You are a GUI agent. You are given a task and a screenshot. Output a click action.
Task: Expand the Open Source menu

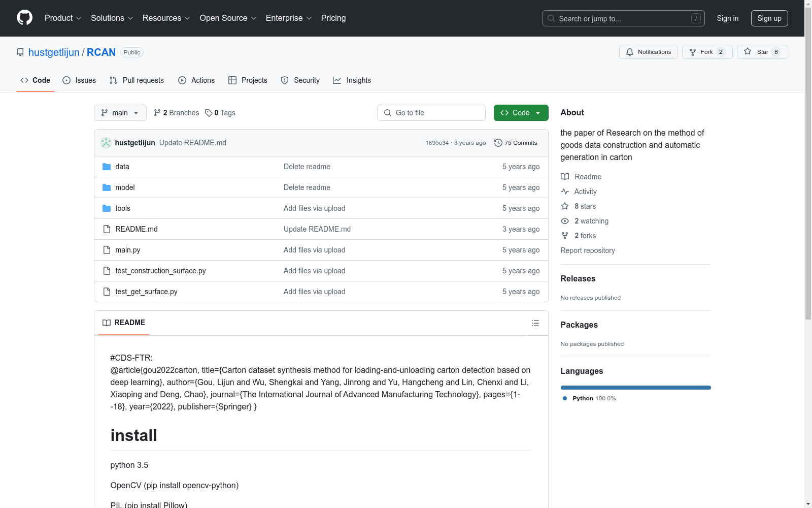point(228,18)
